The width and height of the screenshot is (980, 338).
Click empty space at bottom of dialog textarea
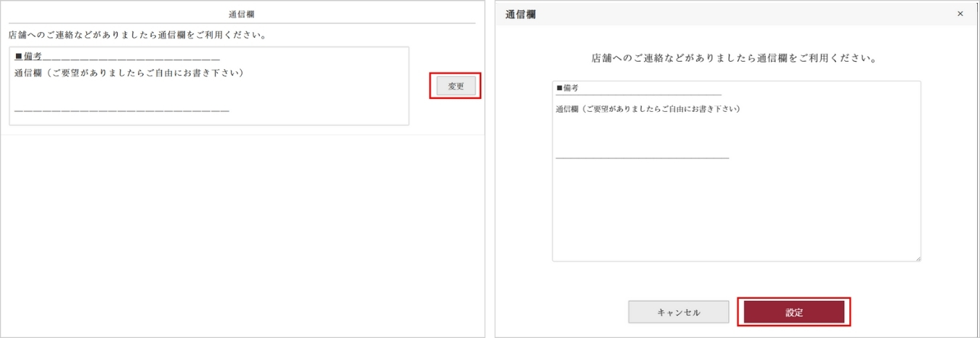pos(735,218)
